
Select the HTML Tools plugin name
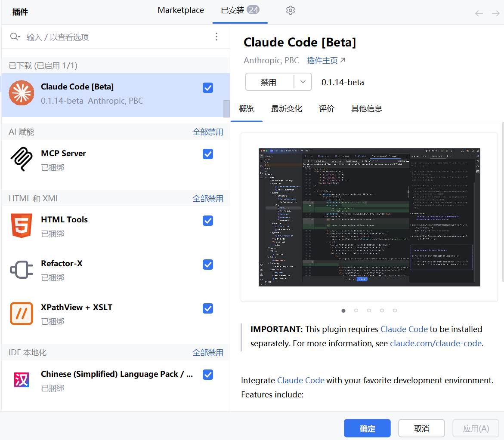64,220
